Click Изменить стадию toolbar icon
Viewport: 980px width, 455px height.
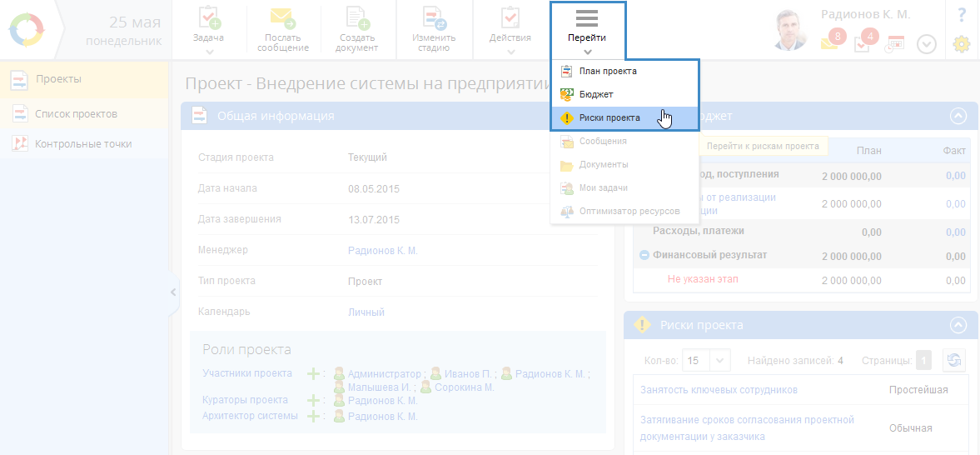(x=434, y=19)
